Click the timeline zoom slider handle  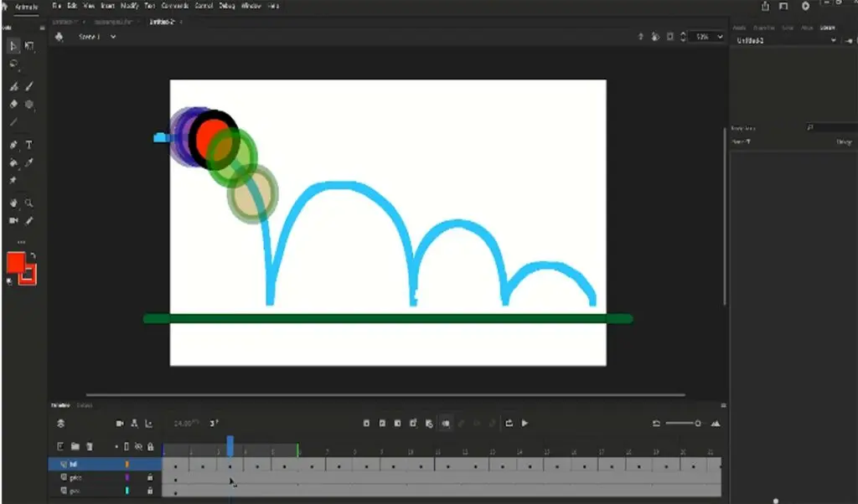click(698, 424)
